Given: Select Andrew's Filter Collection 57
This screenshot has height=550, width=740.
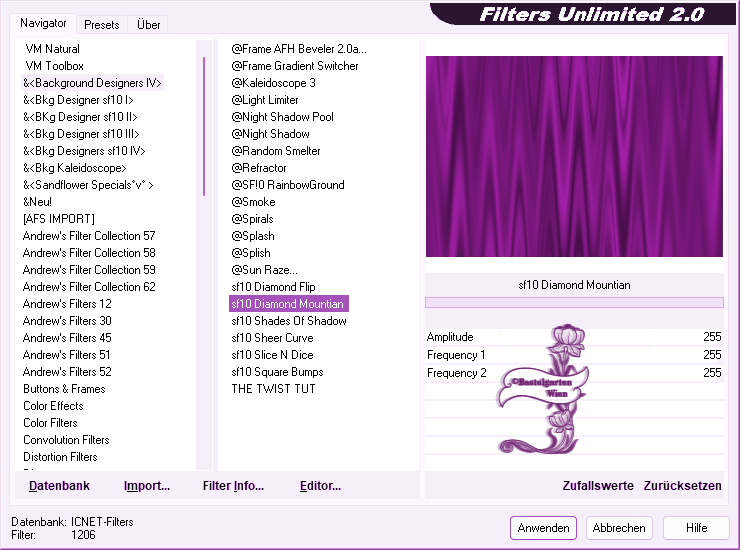Looking at the screenshot, I should (89, 236).
